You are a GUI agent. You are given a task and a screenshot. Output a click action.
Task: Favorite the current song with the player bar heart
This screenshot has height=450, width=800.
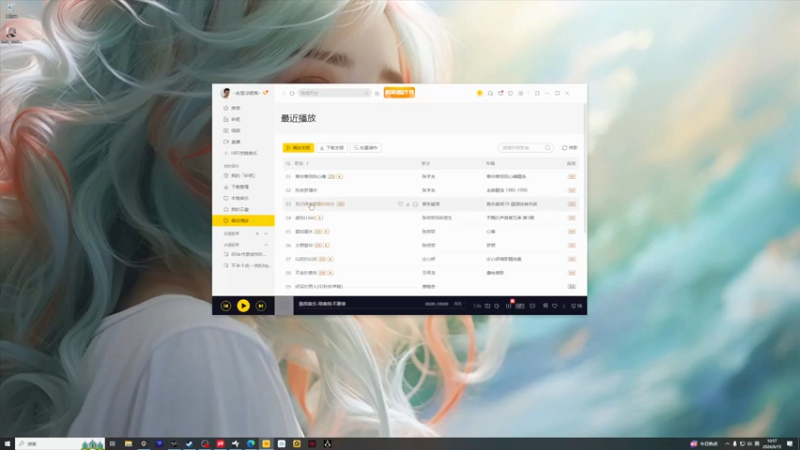[x=555, y=306]
